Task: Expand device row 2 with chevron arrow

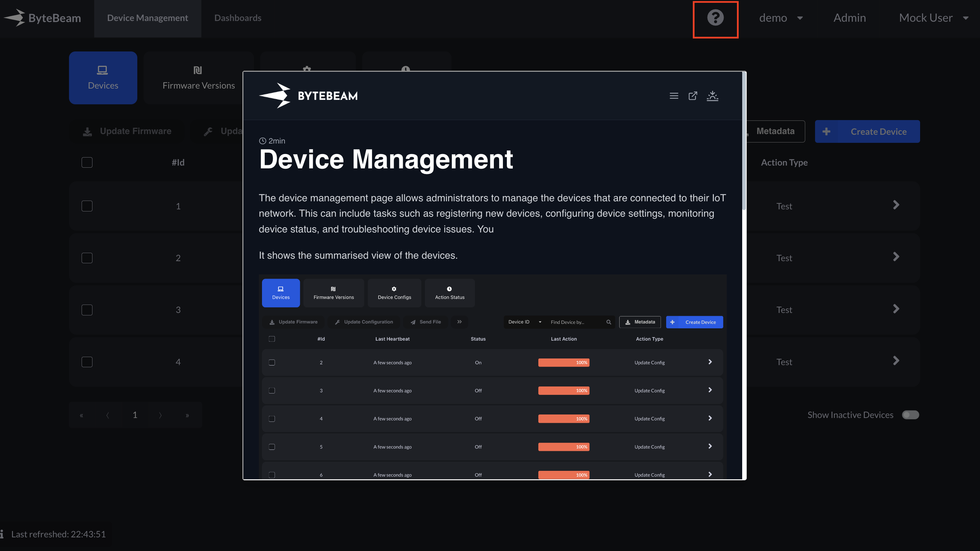Action: click(896, 257)
